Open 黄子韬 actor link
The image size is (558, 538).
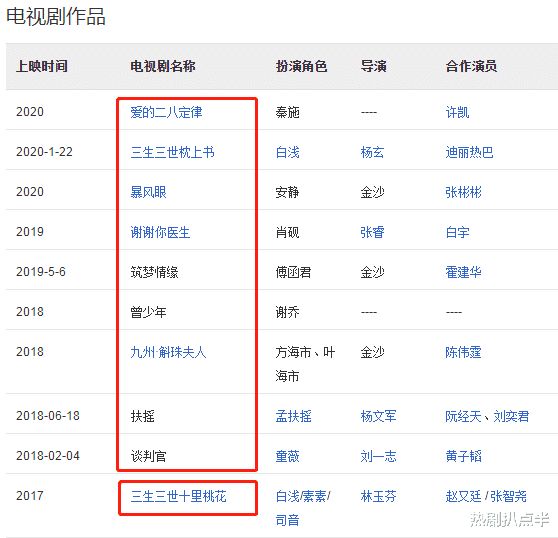(x=463, y=456)
